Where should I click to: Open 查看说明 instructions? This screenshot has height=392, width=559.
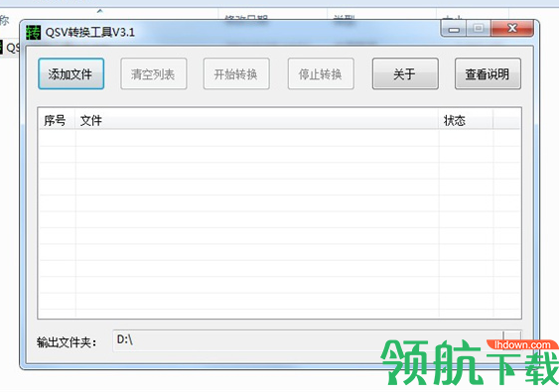(488, 73)
